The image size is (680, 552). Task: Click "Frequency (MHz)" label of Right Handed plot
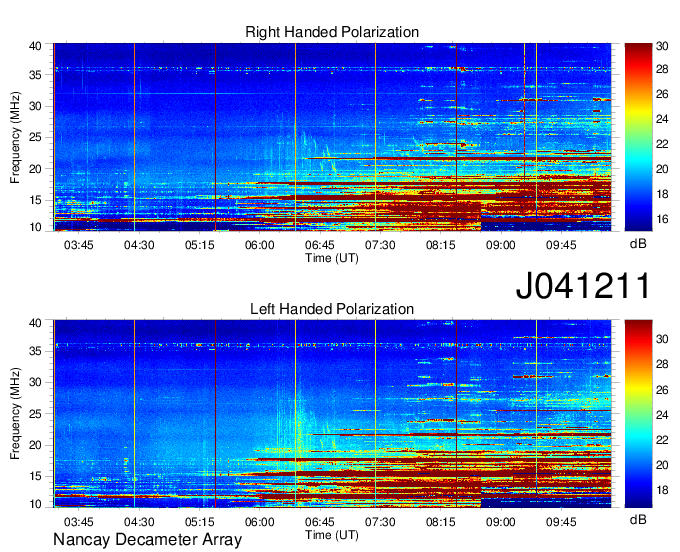pos(15,137)
